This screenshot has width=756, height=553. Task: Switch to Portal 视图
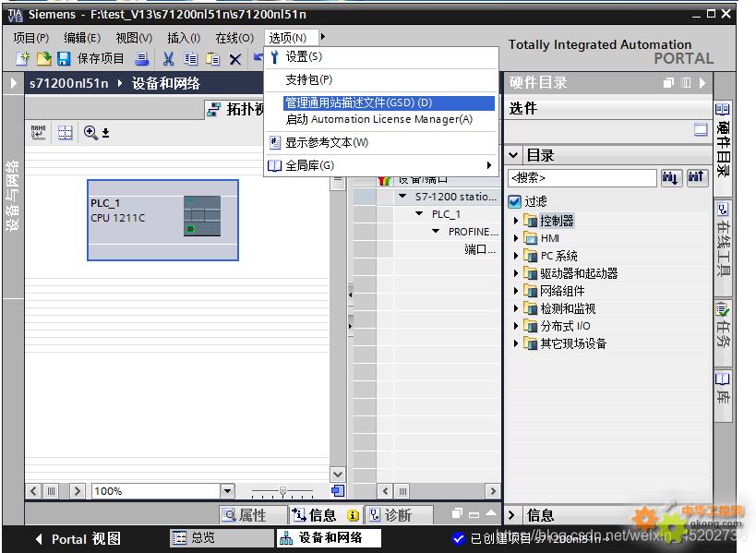(78, 538)
